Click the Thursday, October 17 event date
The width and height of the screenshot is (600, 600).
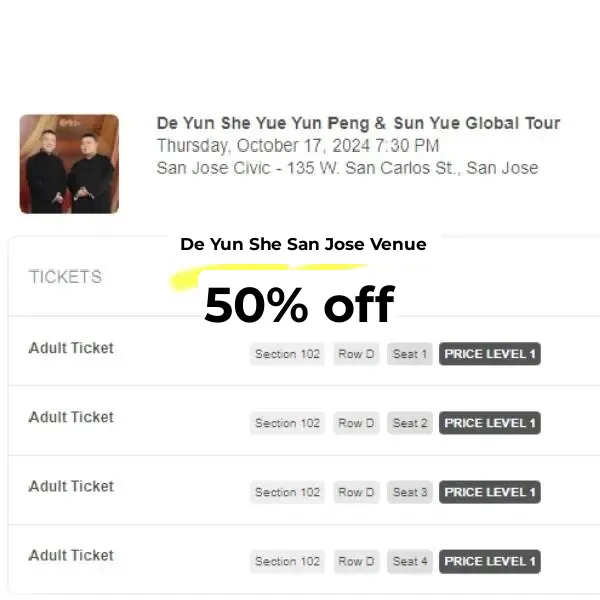pos(297,146)
